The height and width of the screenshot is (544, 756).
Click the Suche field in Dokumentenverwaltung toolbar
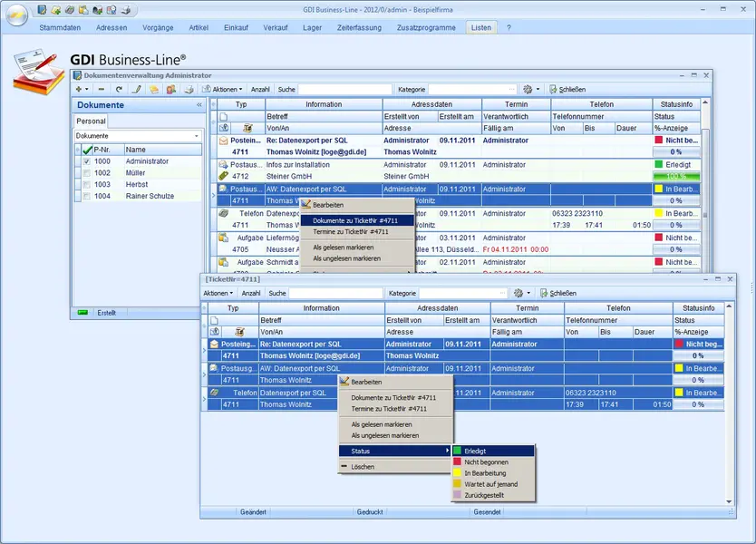(344, 90)
